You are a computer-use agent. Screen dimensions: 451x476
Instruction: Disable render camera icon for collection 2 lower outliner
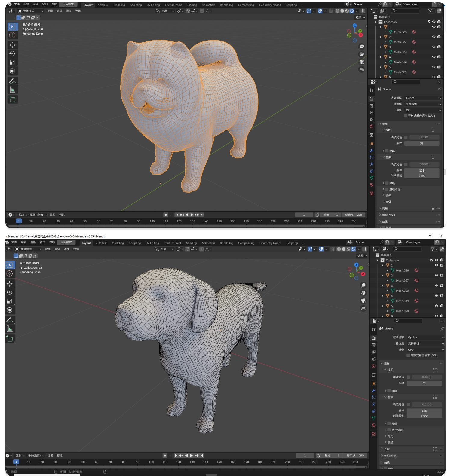[441, 275]
